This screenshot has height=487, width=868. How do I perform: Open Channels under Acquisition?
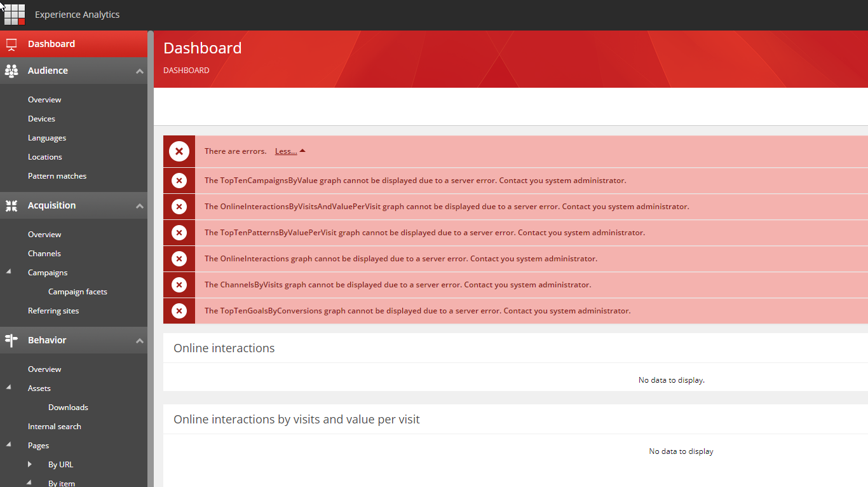(x=44, y=254)
